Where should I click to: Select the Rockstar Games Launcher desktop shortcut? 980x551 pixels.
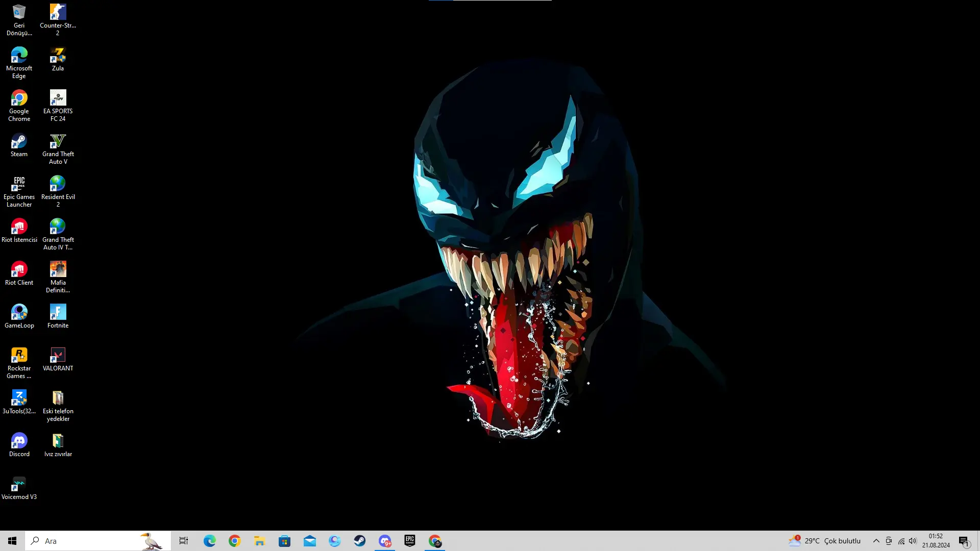(19, 363)
